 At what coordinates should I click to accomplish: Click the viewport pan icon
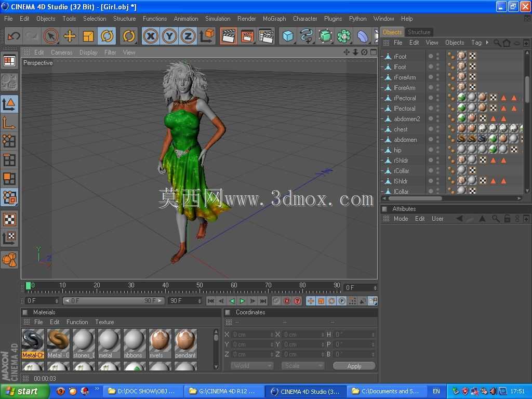click(347, 52)
